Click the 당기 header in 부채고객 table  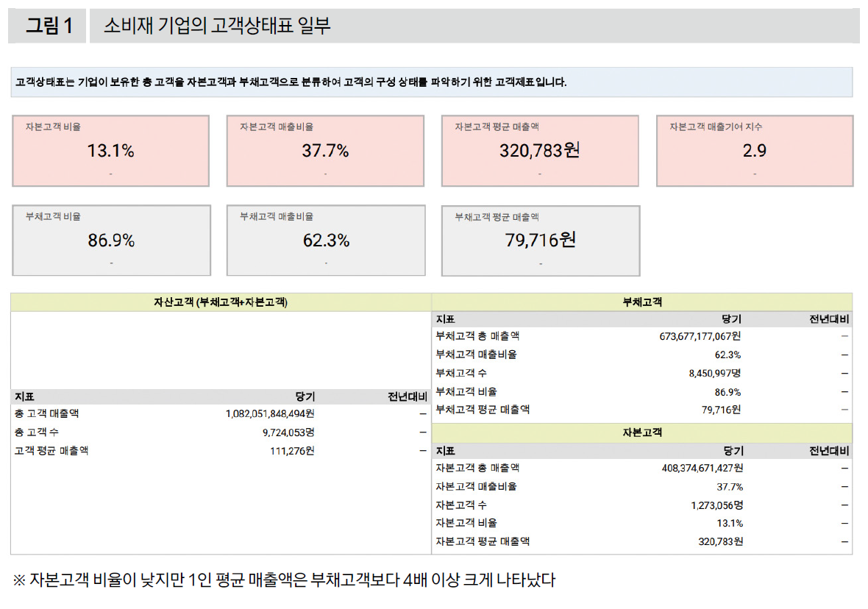coord(731,319)
